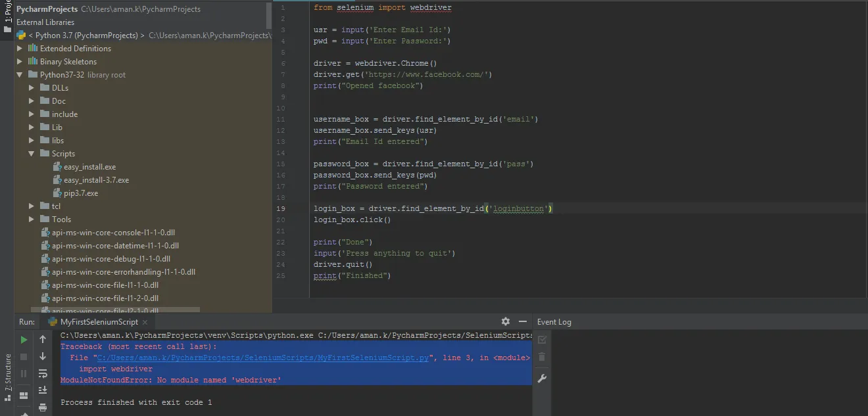Screen dimensions: 868x416
Task: Click the Tools folder icon
Action: click(x=45, y=220)
